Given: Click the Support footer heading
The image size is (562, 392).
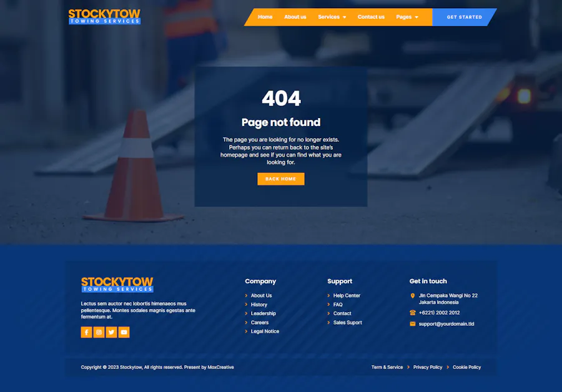Looking at the screenshot, I should pyautogui.click(x=340, y=282).
